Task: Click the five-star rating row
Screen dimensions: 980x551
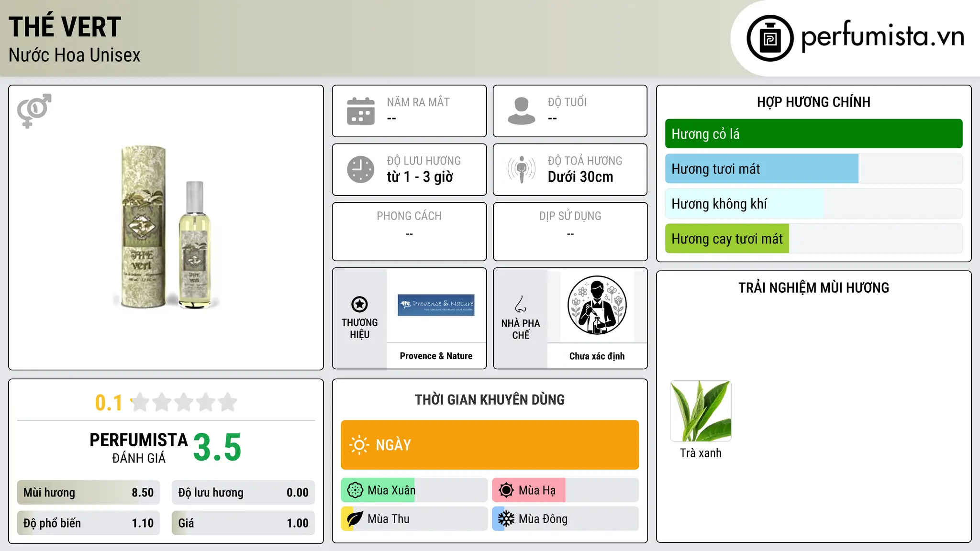Action: [x=184, y=402]
